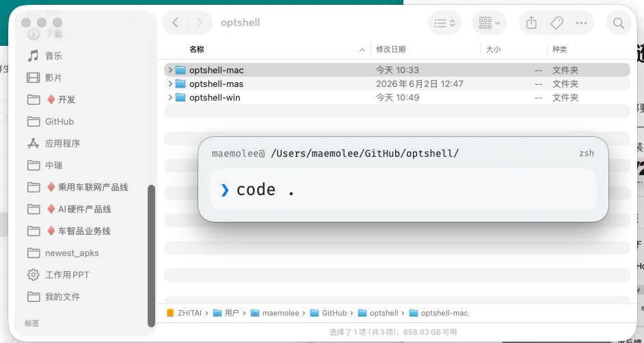644x343 pixels.
Task: Open the GitHub sidebar folder
Action: click(59, 122)
